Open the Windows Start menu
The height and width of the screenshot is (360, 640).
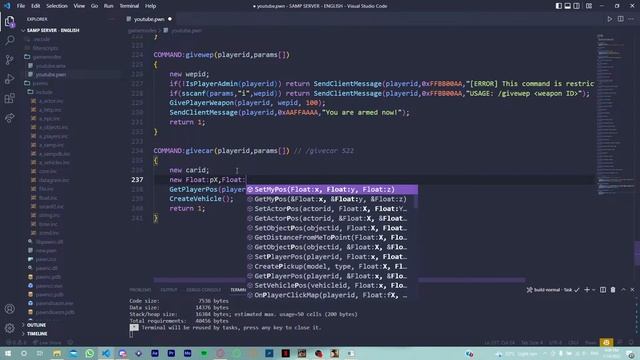click(8, 353)
